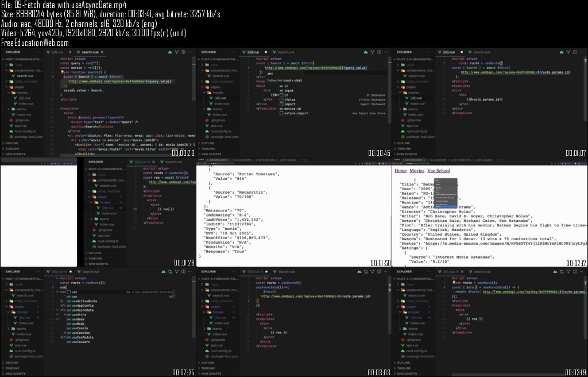Open the editor's more actions menu in the 00:03:03 frame
The image size is (588, 377).
pos(385,272)
